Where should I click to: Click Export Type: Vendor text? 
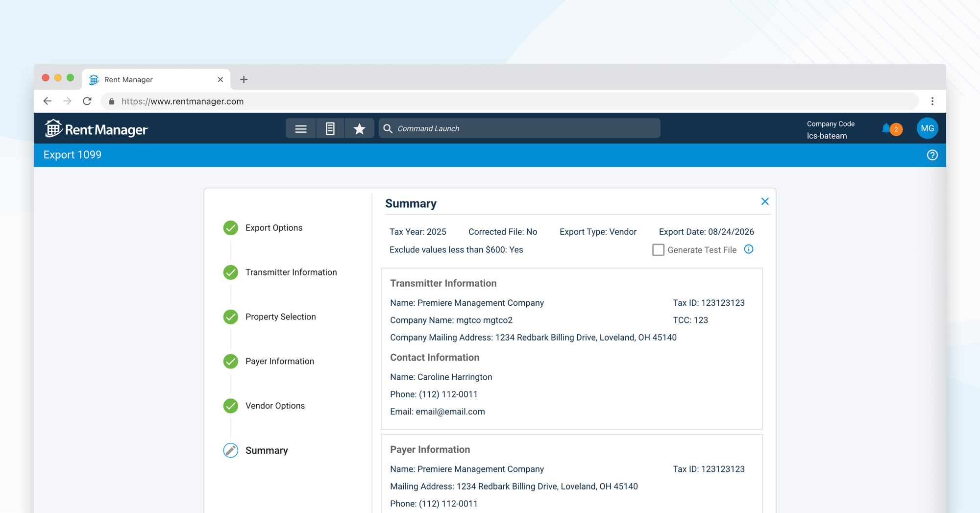[x=598, y=232]
